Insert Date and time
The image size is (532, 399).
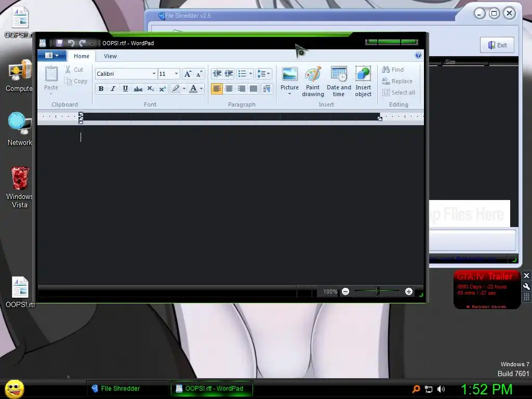[339, 82]
